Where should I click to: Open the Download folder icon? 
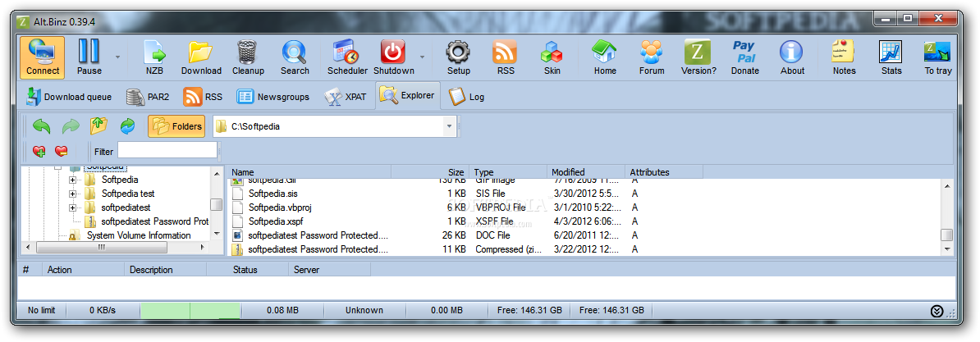[201, 57]
